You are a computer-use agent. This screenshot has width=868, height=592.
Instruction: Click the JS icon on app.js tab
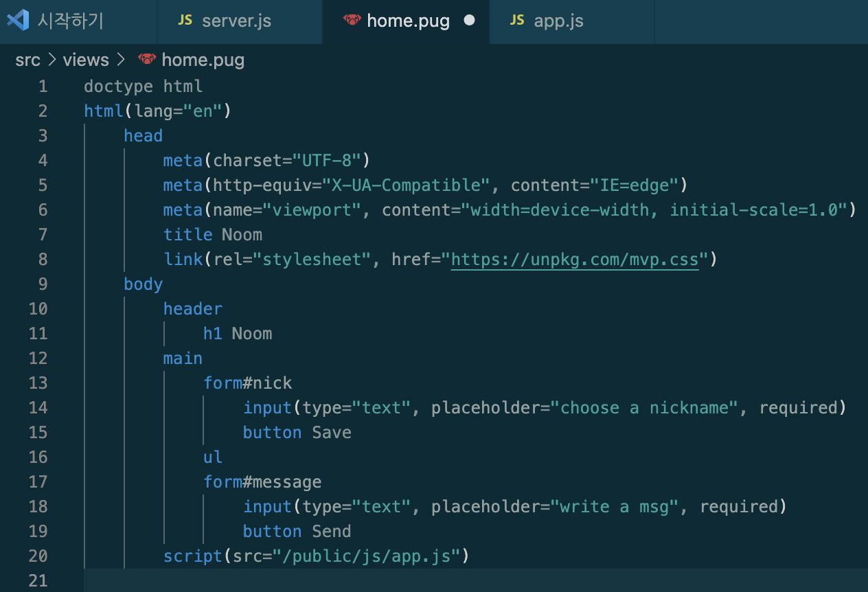(x=517, y=21)
